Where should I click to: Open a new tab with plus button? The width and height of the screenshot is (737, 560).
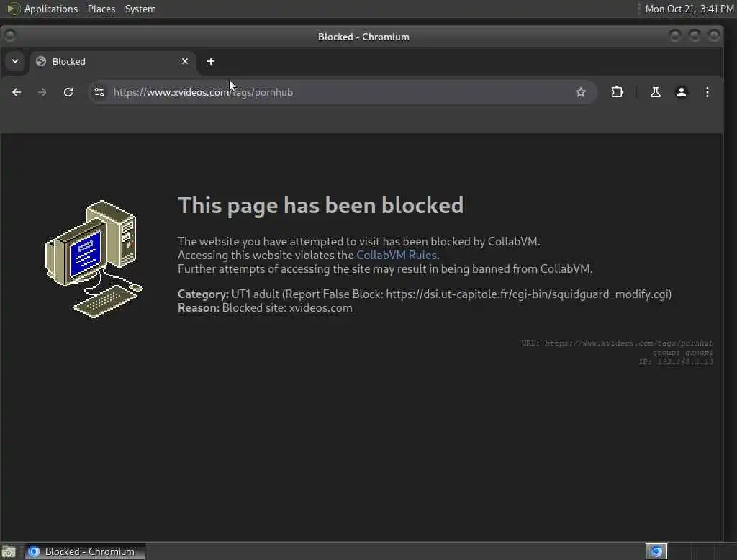(211, 61)
